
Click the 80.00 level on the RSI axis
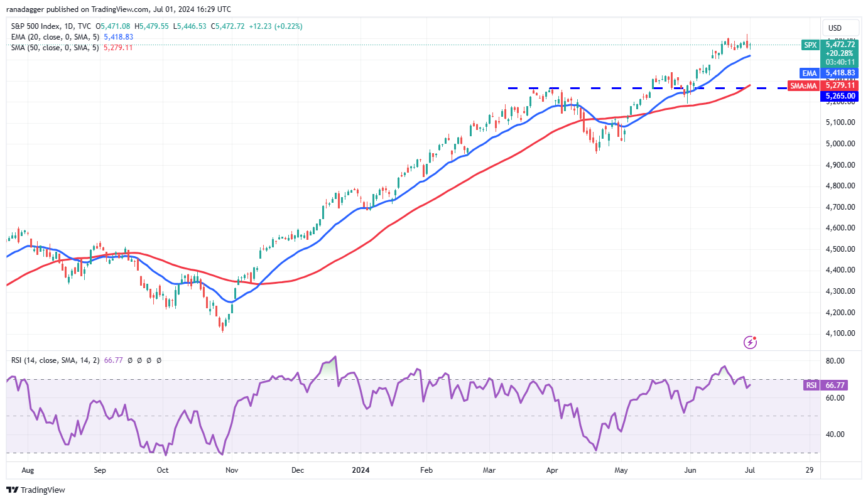click(x=835, y=361)
